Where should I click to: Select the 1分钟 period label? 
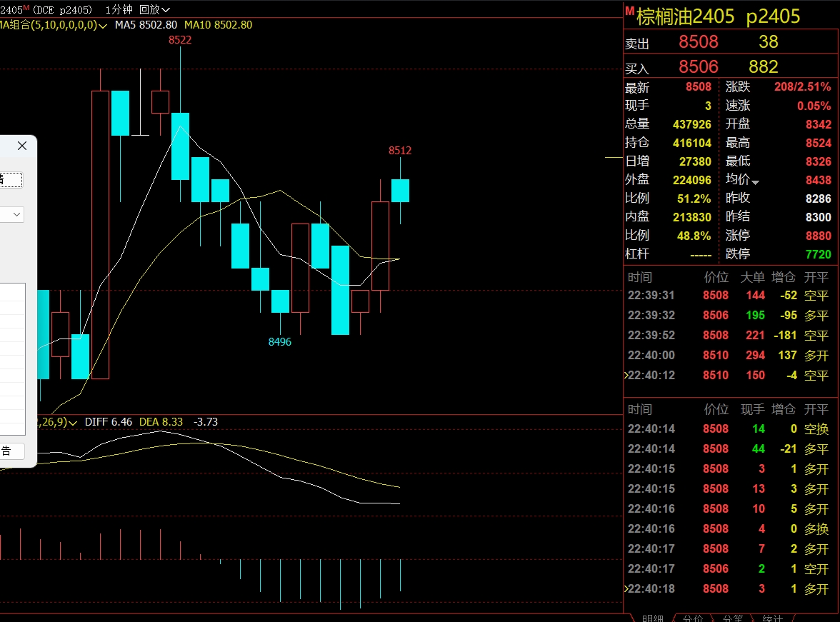(x=119, y=10)
